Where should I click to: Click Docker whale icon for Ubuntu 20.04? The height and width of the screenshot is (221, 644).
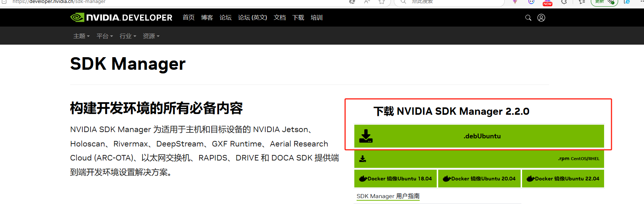[x=447, y=179]
